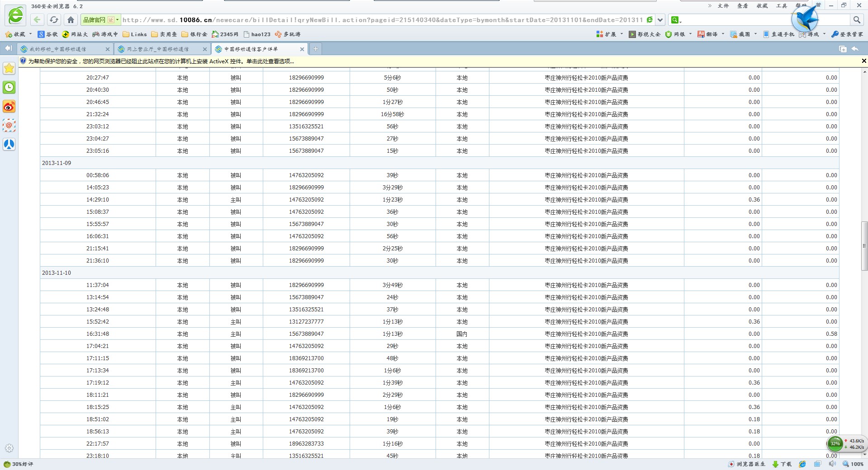The image size is (868, 470).
Task: Click the 100% page zoom control
Action: click(x=853, y=464)
